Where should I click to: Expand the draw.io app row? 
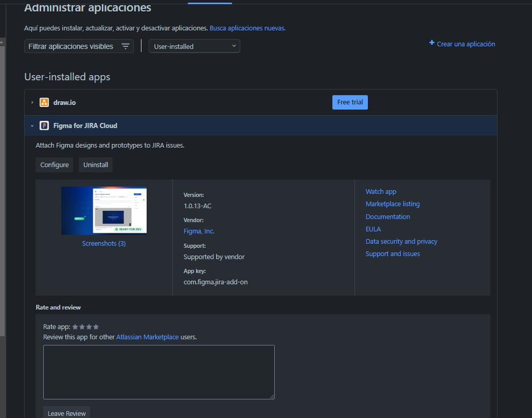[x=32, y=102]
